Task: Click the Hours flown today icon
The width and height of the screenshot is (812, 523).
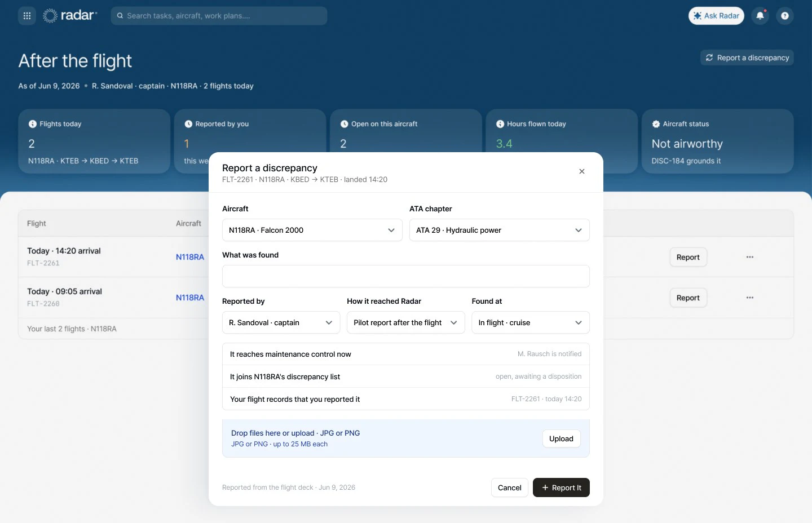Action: [x=500, y=124]
